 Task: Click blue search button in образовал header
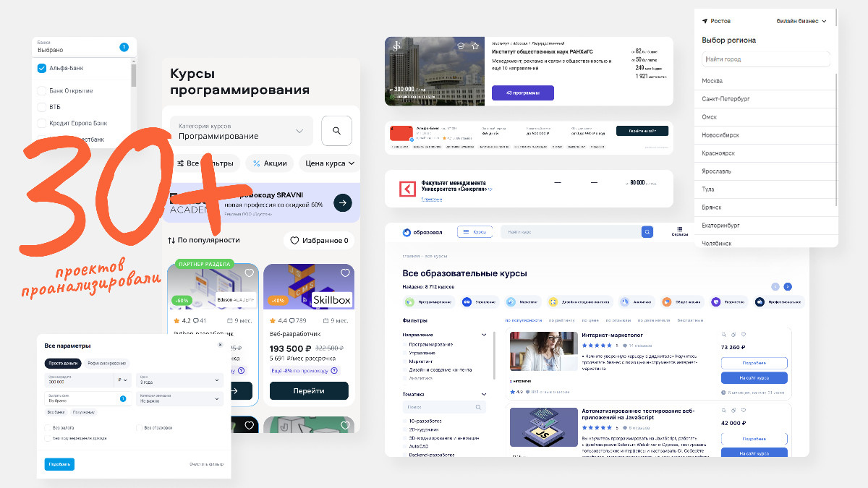[x=647, y=232]
